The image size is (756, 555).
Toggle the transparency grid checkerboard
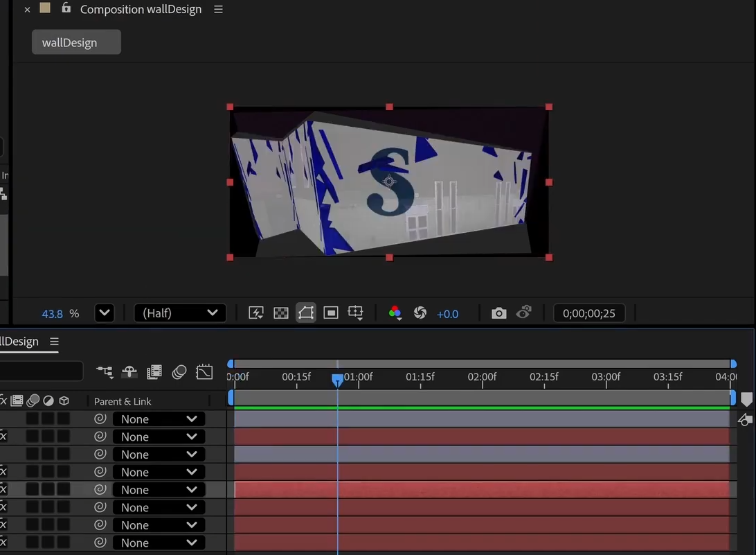point(280,312)
